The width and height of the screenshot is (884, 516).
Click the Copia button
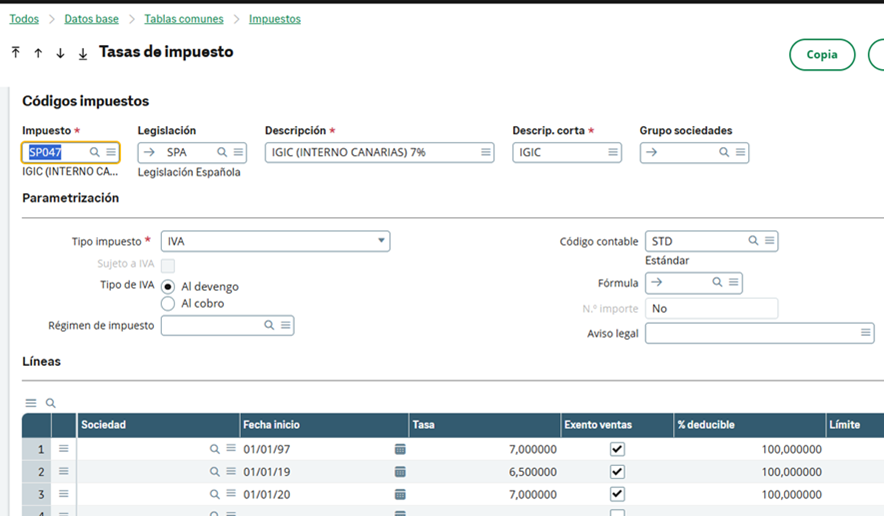tap(822, 55)
